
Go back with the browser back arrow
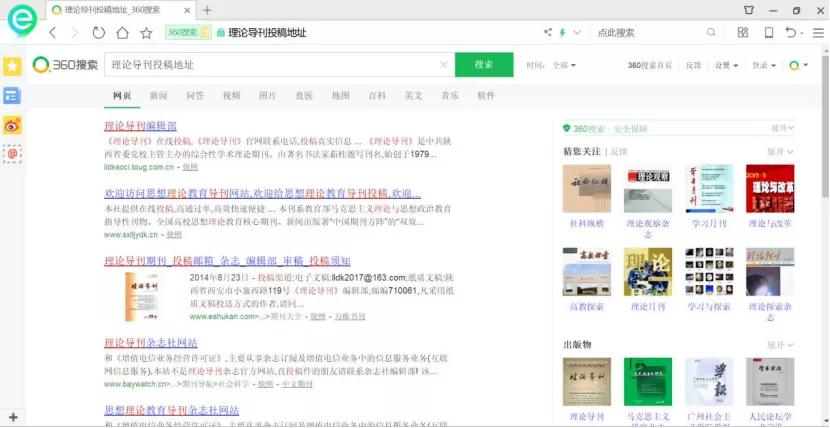point(52,33)
